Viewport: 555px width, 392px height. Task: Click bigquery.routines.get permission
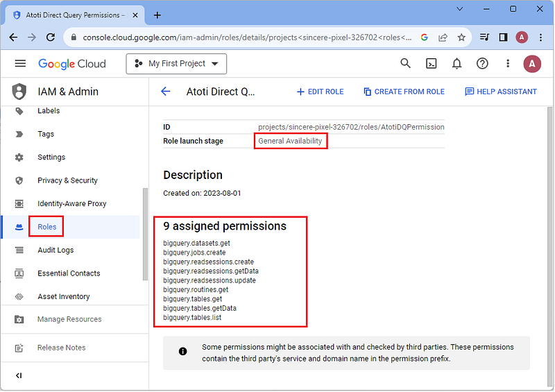(x=196, y=289)
